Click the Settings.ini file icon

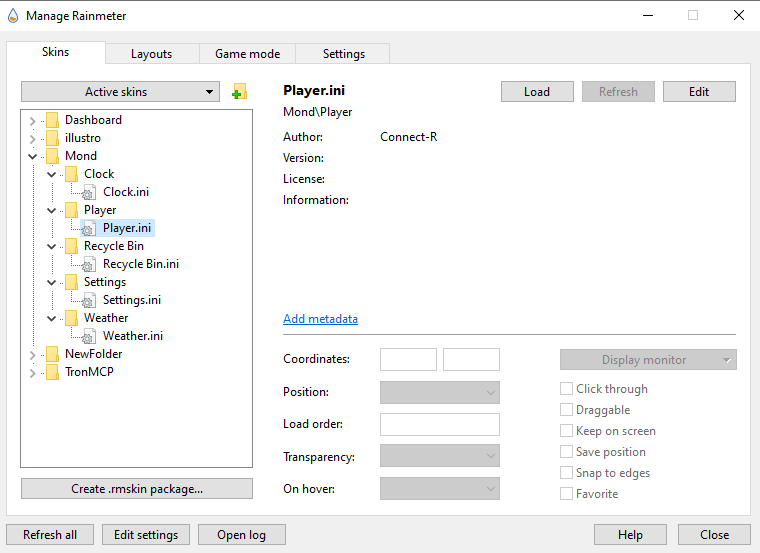click(x=89, y=300)
